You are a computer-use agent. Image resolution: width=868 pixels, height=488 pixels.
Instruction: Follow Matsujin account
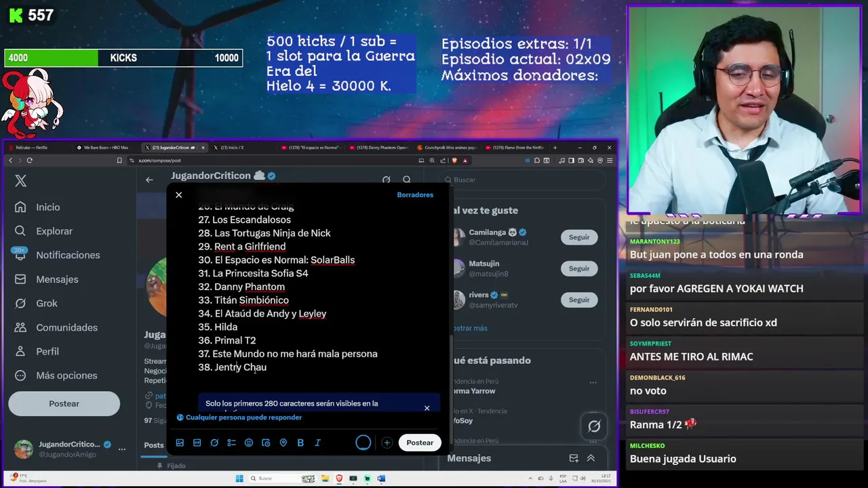coord(579,268)
